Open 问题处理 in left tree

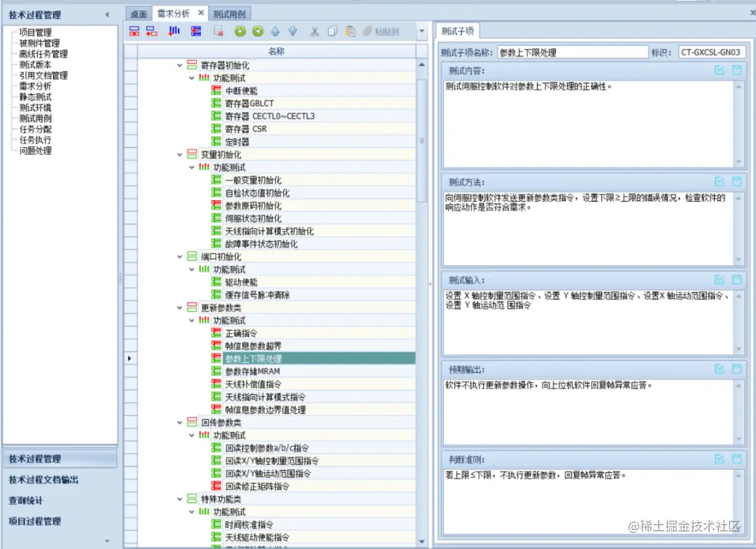[35, 151]
